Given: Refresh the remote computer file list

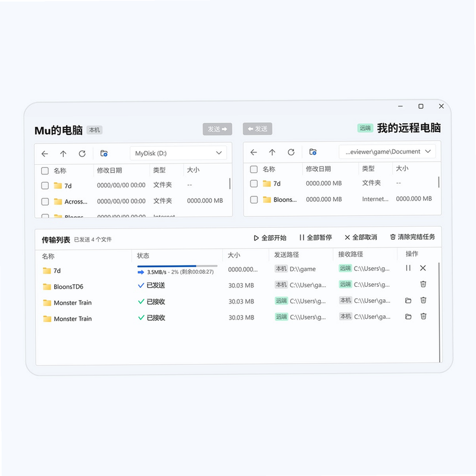Looking at the screenshot, I should (291, 152).
